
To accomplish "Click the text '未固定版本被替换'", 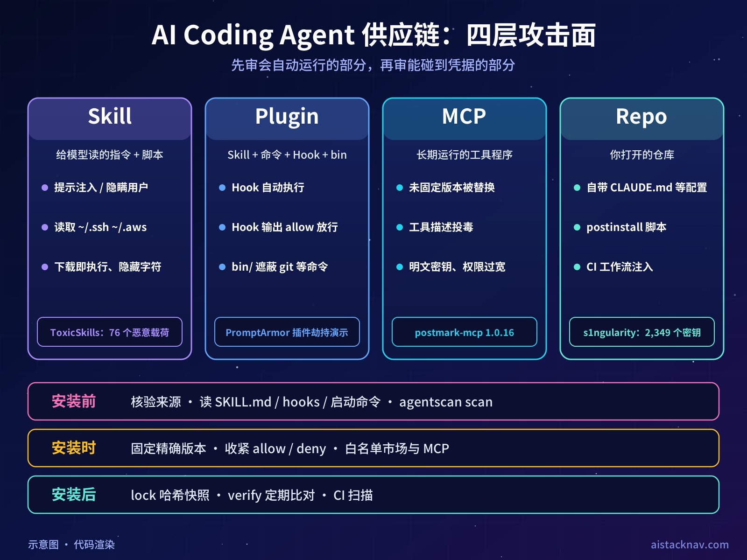I will point(452,188).
